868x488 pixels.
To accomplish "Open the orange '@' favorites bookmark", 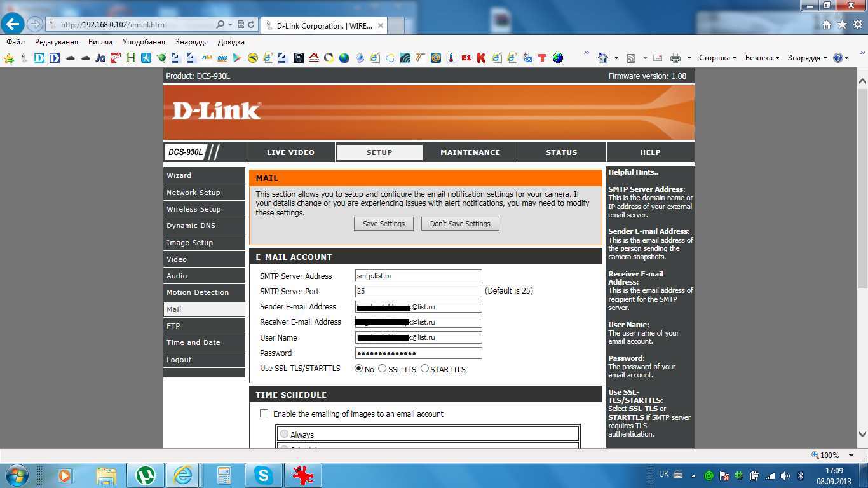I will click(x=435, y=58).
